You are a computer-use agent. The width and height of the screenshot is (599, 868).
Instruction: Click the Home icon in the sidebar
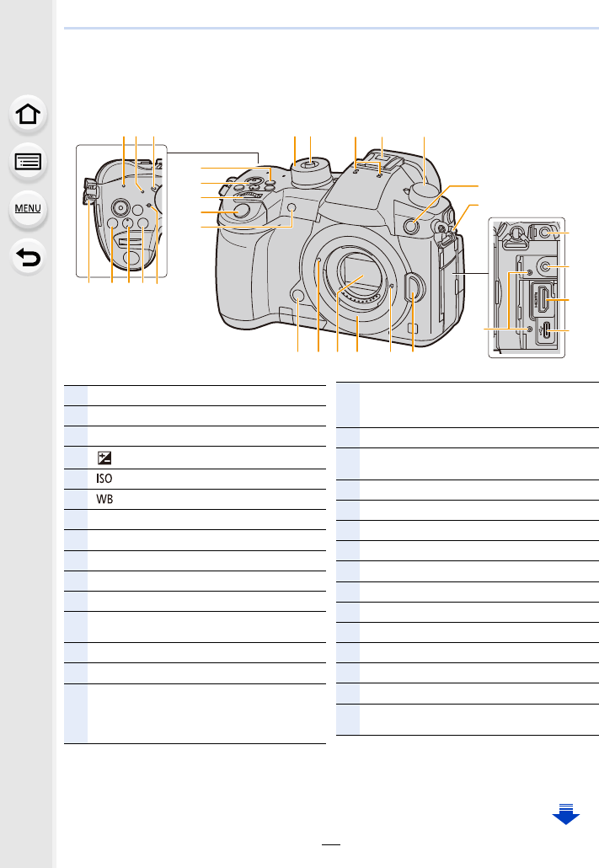tap(28, 115)
